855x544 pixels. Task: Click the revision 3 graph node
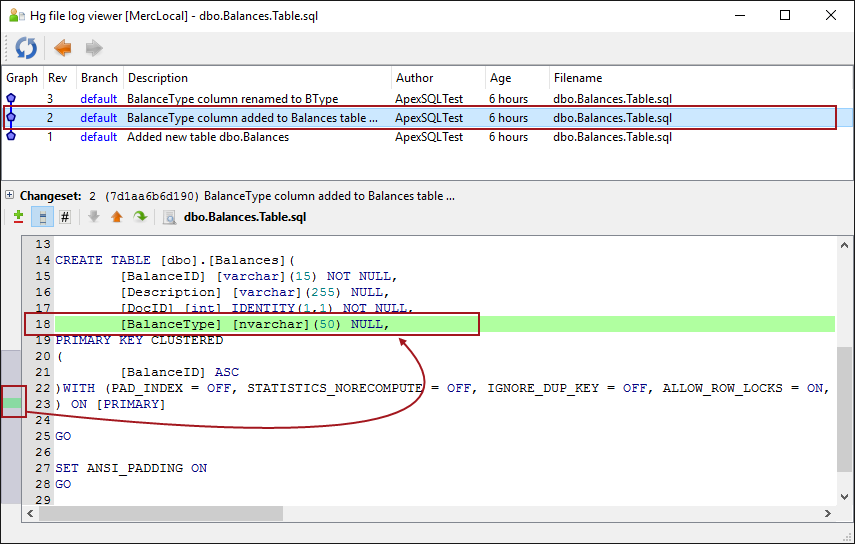click(x=11, y=99)
